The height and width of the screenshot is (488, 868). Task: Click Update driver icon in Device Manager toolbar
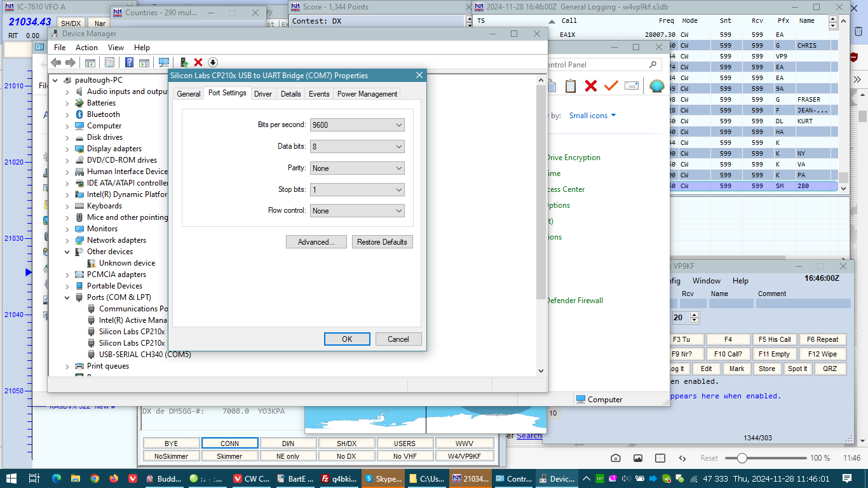tap(184, 62)
